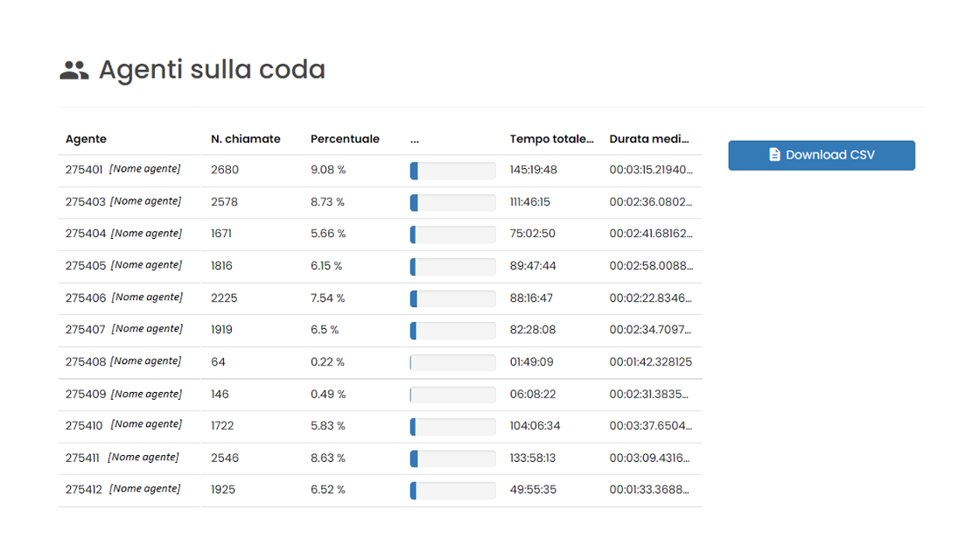
Task: Click the 0.22 % percentage value of agent 275408
Action: coord(325,361)
